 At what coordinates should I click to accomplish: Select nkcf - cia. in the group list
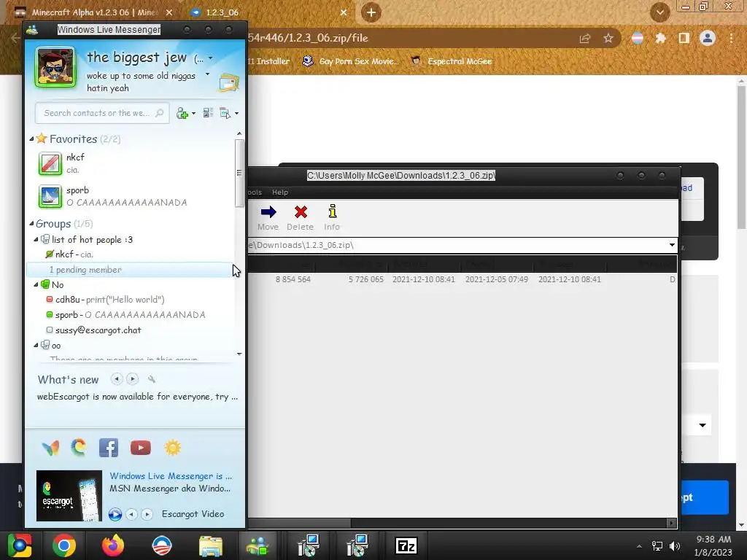pos(74,254)
